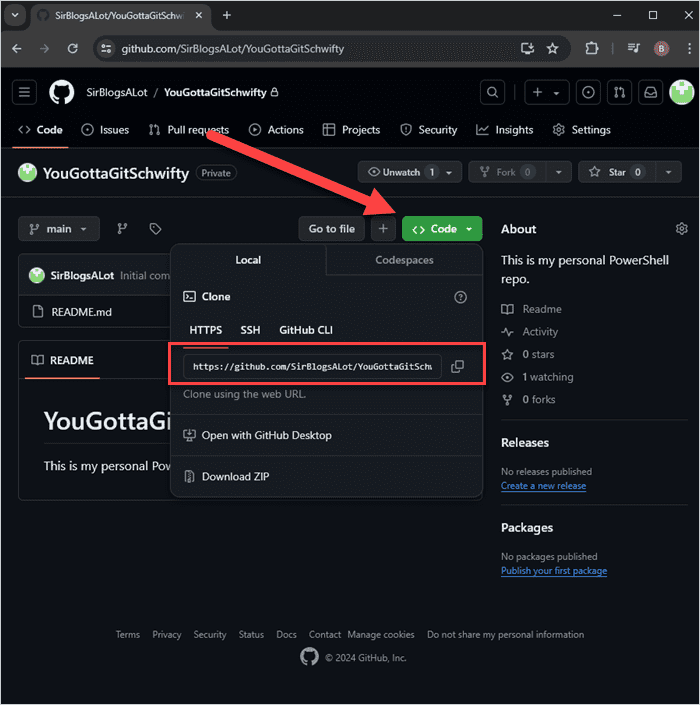
Task: Open the GitHub search box icon
Action: [x=492, y=92]
